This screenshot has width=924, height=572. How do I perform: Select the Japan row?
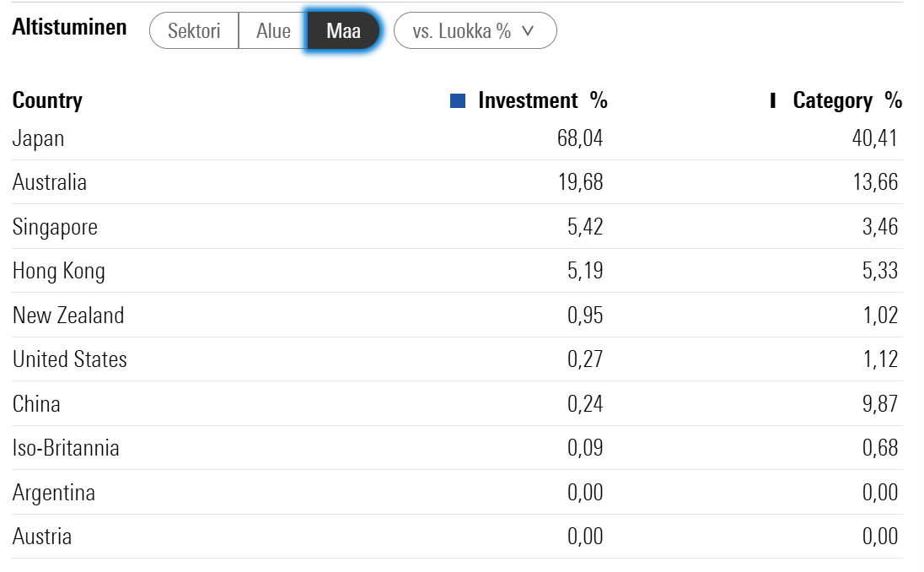[457, 138]
